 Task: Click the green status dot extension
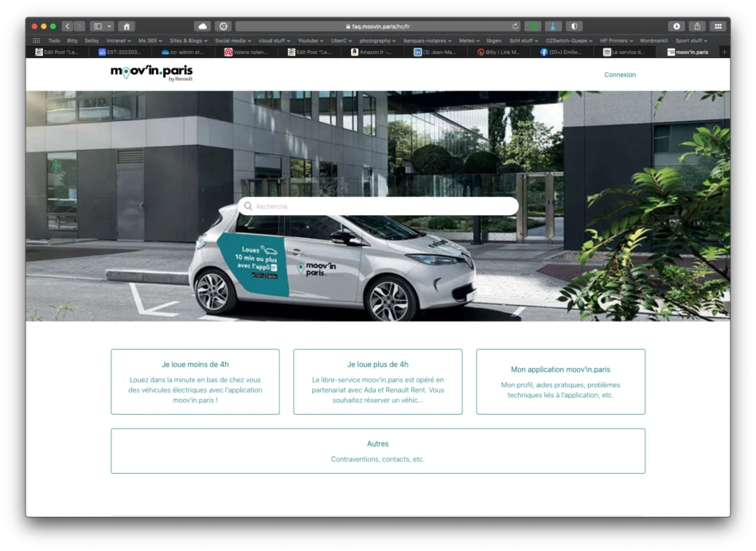tap(532, 25)
